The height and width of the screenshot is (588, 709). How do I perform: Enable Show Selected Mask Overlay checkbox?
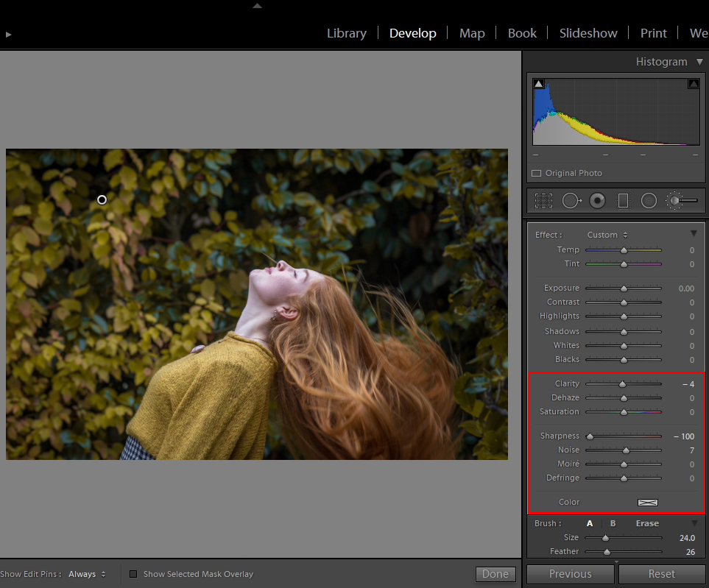tap(133, 574)
